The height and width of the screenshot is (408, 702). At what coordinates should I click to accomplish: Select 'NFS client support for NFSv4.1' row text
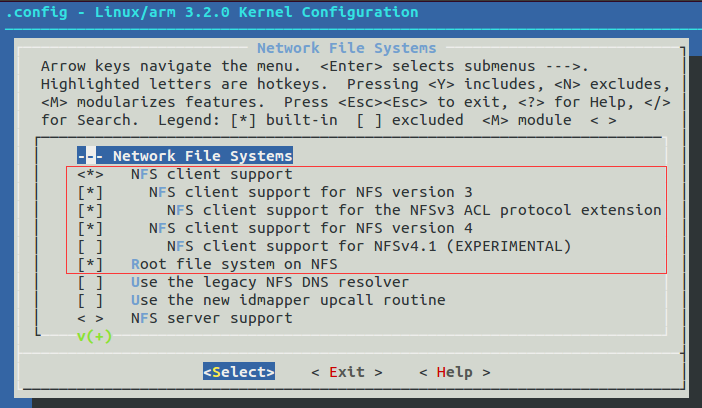point(369,246)
